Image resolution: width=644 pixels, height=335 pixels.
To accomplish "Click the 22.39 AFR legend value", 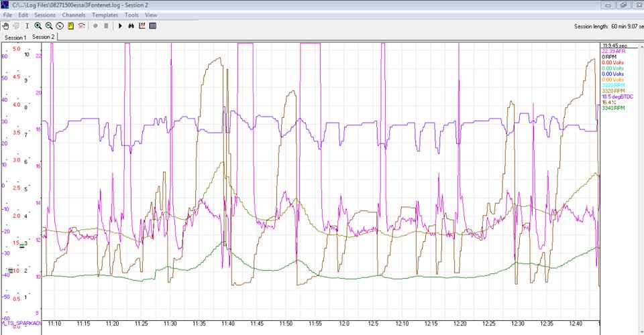I will coord(614,51).
